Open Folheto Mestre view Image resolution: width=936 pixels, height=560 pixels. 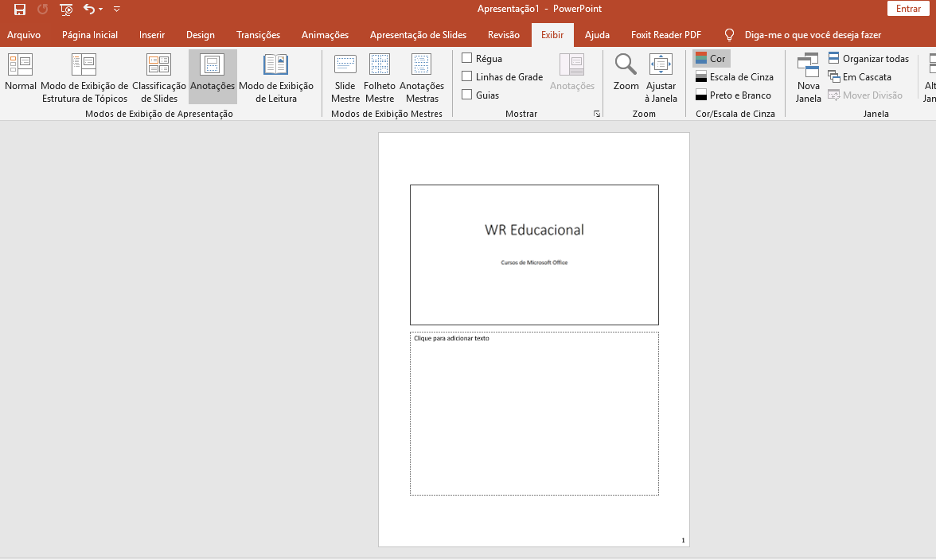(x=380, y=76)
